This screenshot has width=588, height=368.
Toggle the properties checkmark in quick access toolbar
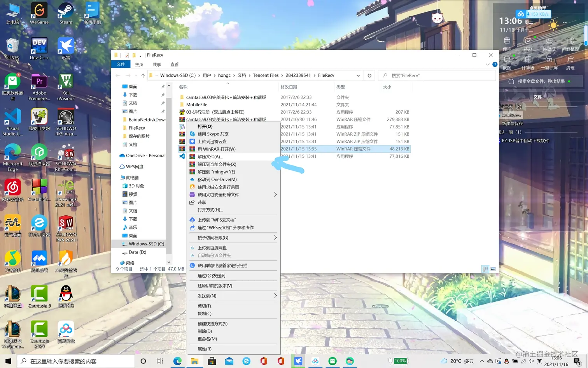127,55
